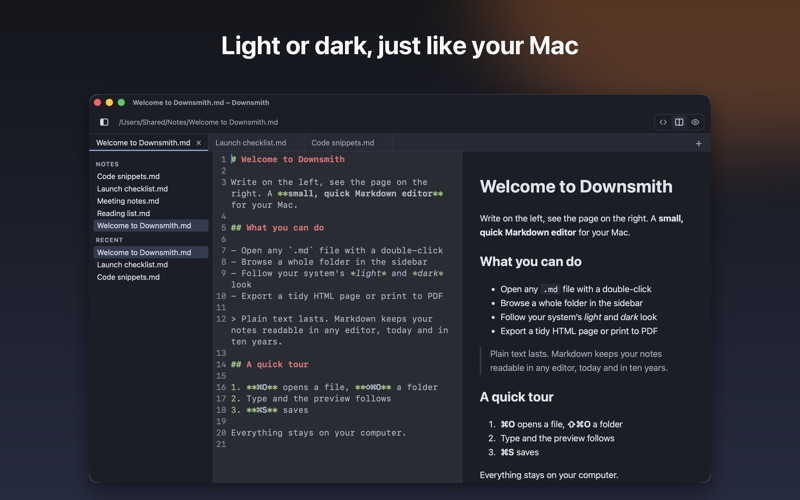The height and width of the screenshot is (500, 800).
Task: Switch to split editor and preview view
Action: pyautogui.click(x=679, y=122)
